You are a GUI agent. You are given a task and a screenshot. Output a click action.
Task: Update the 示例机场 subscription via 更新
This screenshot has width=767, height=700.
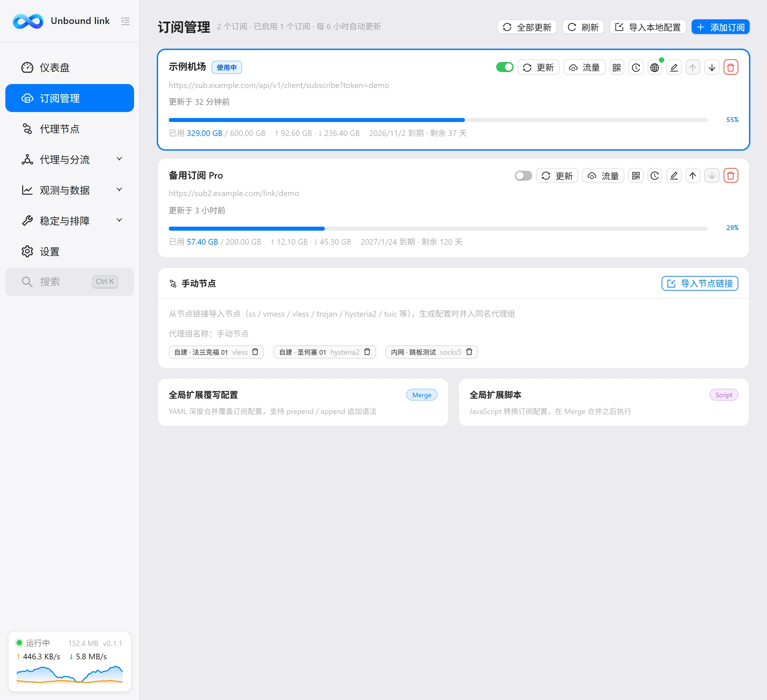(538, 68)
